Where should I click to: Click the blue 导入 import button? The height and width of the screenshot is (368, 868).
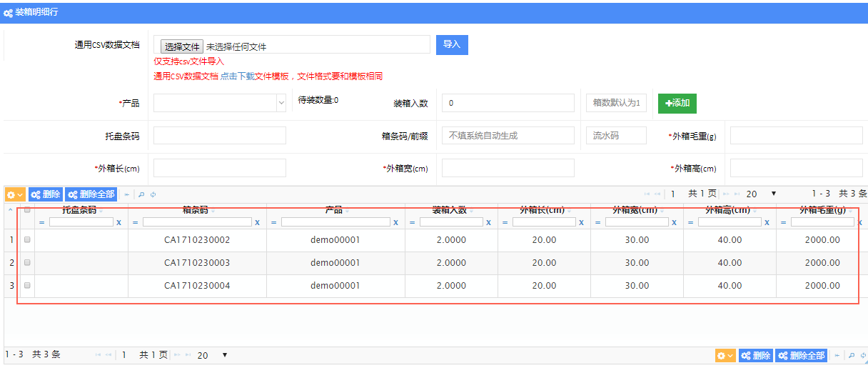pyautogui.click(x=452, y=44)
